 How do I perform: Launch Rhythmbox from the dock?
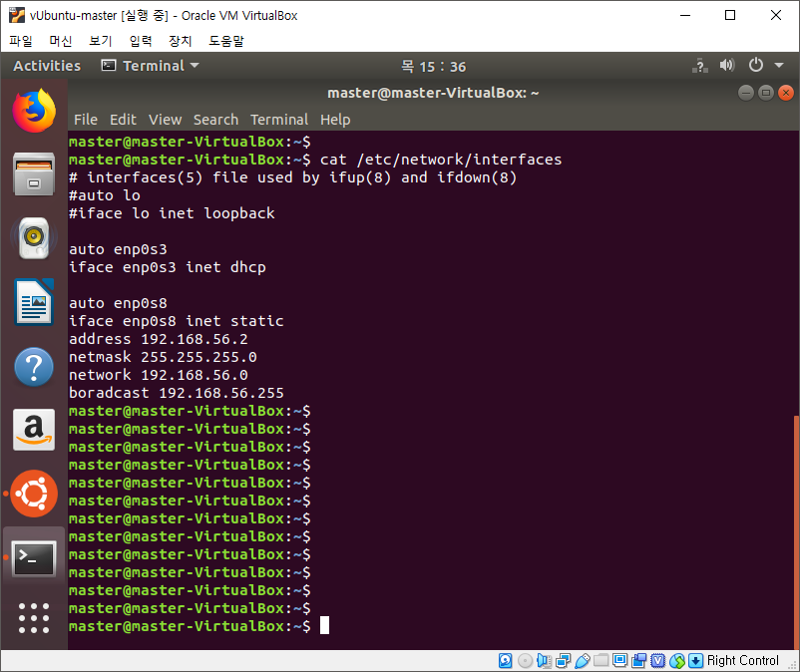tap(34, 238)
